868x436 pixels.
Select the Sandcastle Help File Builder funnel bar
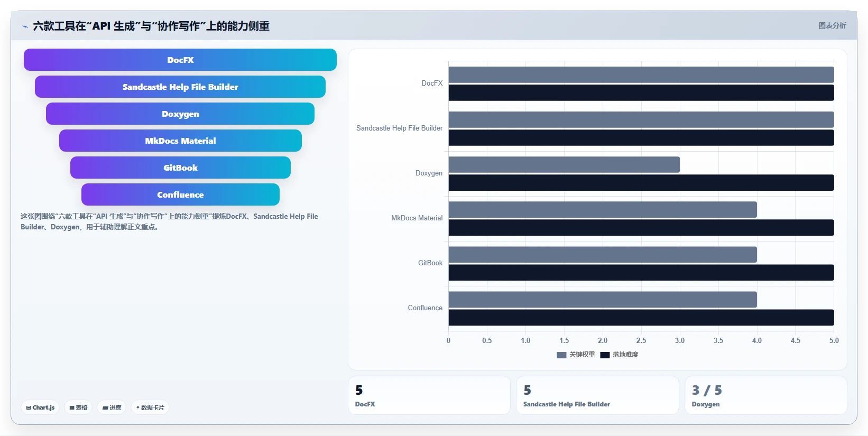point(180,87)
